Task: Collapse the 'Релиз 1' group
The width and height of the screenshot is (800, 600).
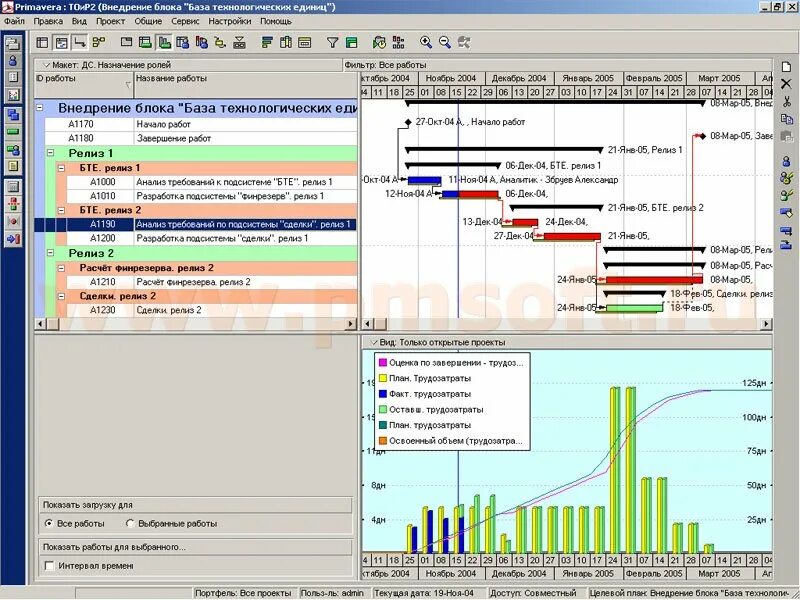Action: 51,153
